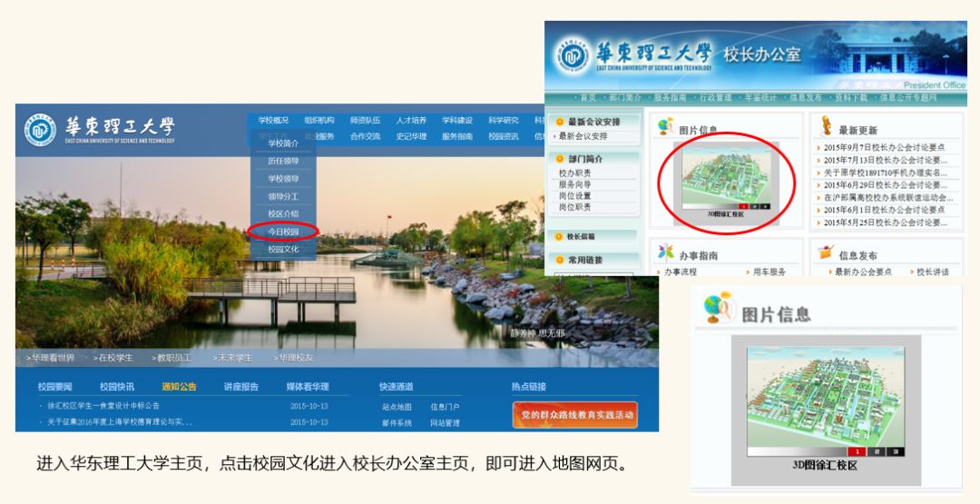This screenshot has height=504, width=980.
Task: Click the globe icon beside the small 图片信息 heading
Action: 665,126
